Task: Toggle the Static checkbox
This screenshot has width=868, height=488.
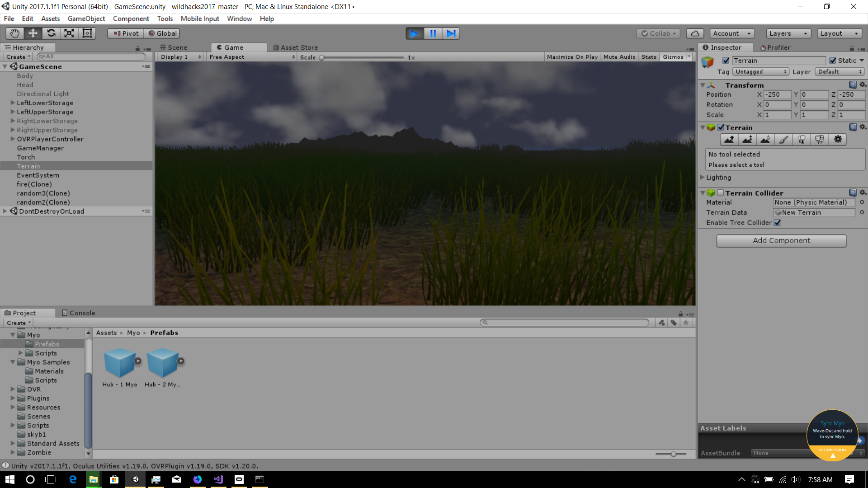Action: click(x=833, y=61)
